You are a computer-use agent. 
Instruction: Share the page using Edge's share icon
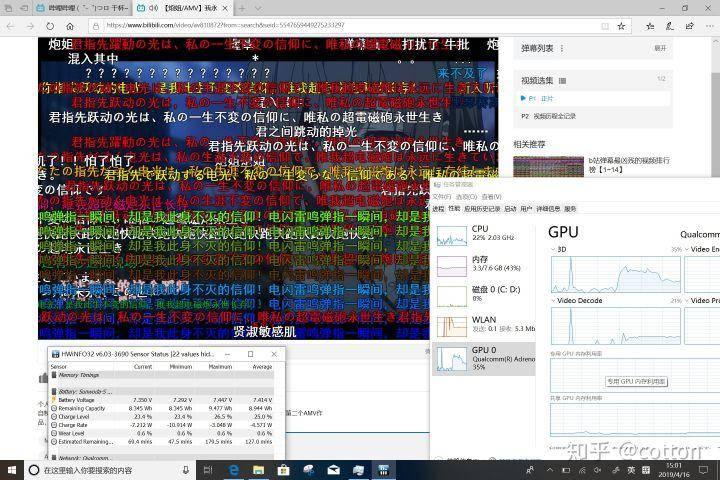tap(689, 26)
